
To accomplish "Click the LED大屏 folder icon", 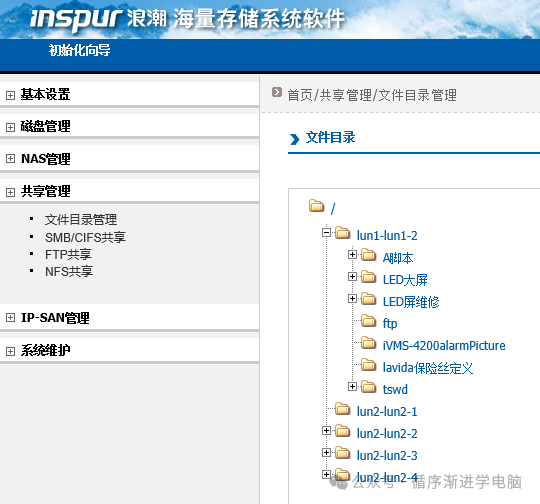I will pos(368,277).
